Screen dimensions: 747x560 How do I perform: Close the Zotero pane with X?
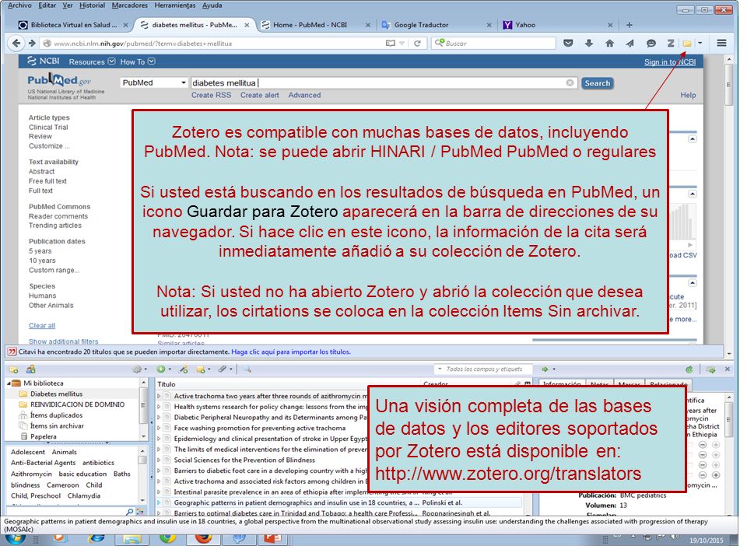[728, 369]
